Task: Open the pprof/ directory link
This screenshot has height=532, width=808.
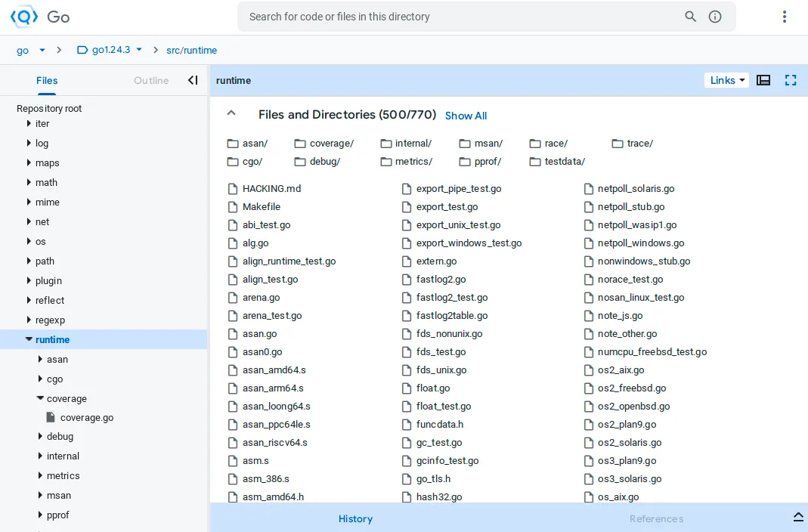Action: (x=488, y=162)
